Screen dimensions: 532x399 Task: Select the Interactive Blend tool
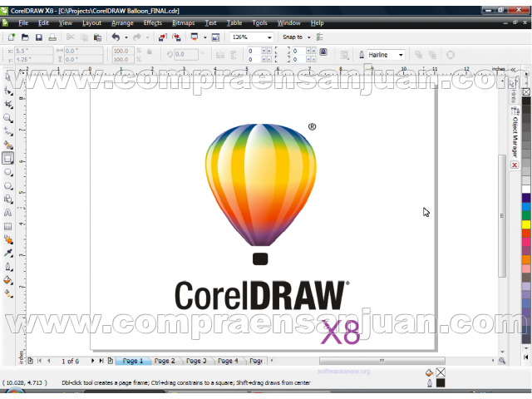[x=8, y=239]
